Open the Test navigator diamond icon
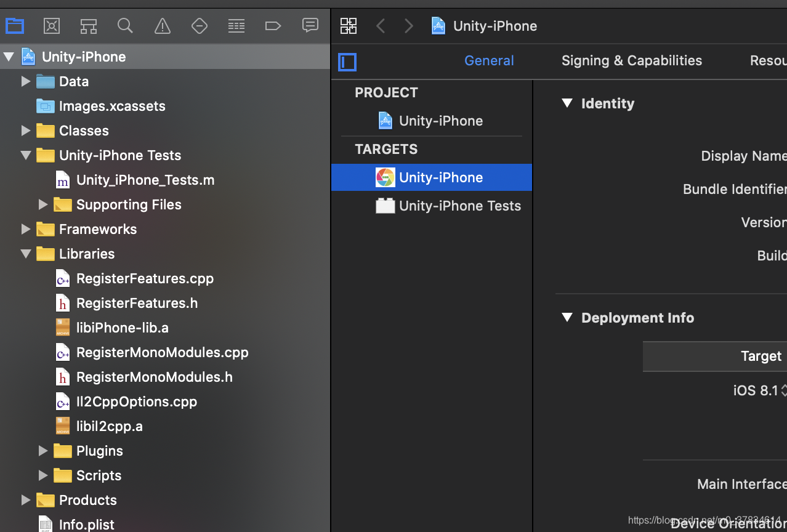Image resolution: width=787 pixels, height=532 pixels. pyautogui.click(x=200, y=26)
